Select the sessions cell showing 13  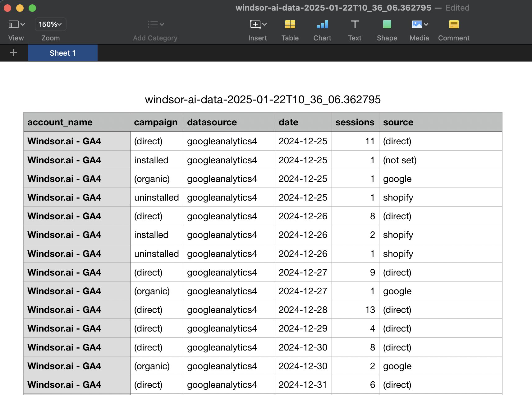[x=355, y=310]
